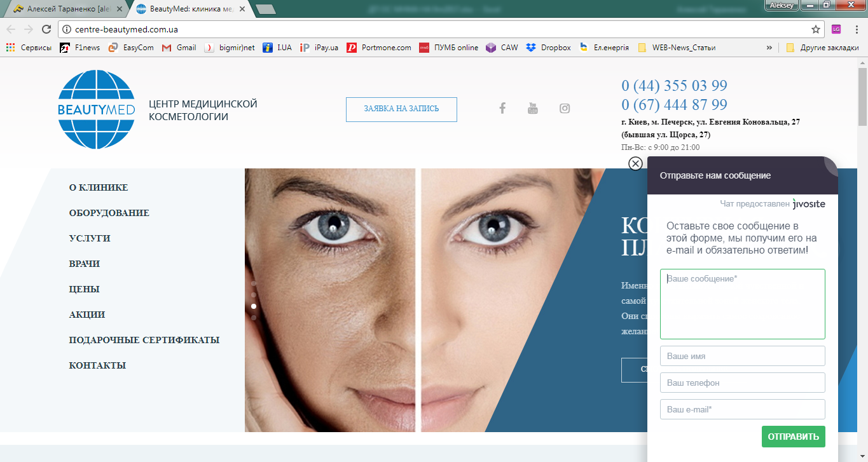Click the Ваше имя field

pos(743,356)
